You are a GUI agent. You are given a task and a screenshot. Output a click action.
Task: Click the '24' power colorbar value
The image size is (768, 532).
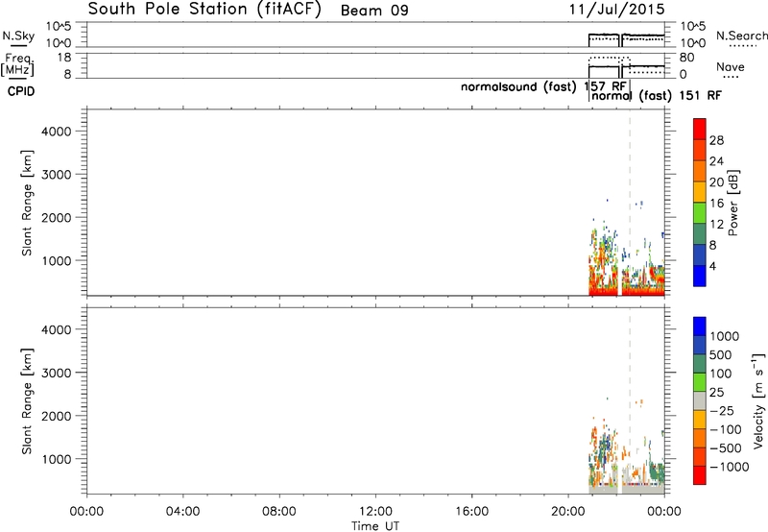716,161
